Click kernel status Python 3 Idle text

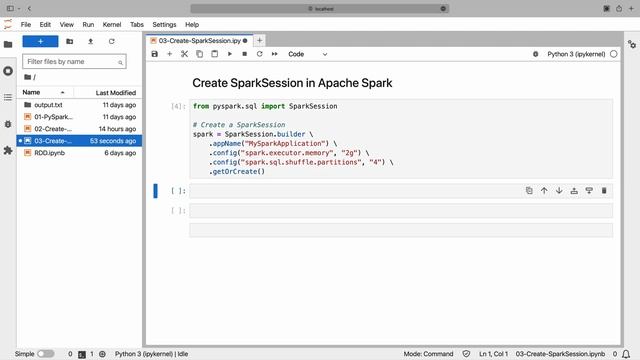(151, 354)
